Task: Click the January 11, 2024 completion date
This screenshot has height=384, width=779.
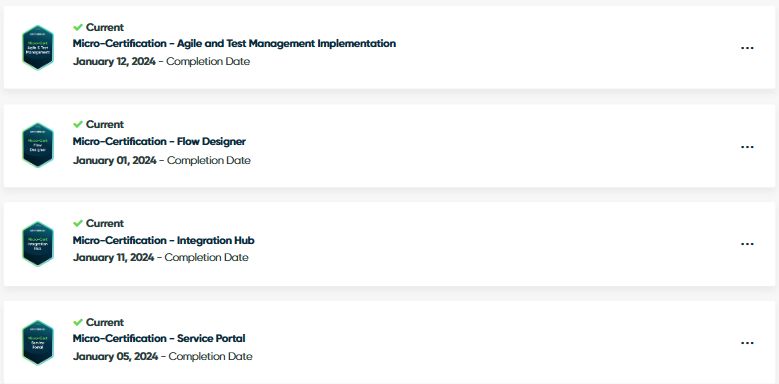Action: tap(114, 257)
